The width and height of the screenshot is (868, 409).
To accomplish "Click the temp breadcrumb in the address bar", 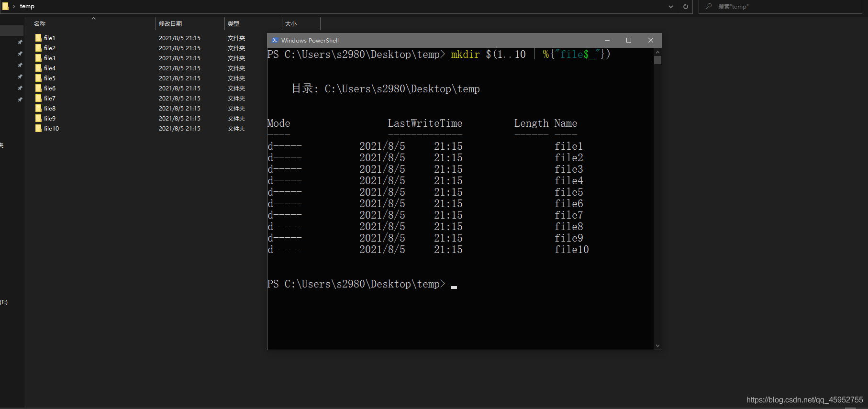I will [x=27, y=6].
